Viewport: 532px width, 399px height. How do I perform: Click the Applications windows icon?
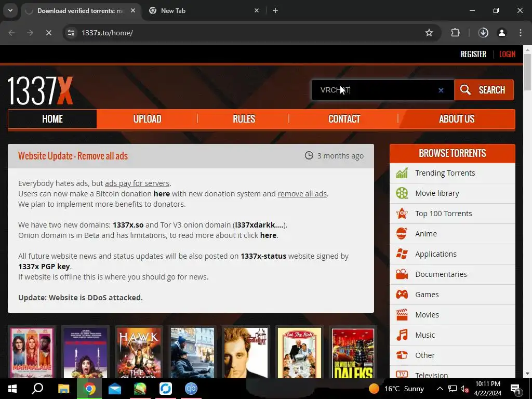(402, 254)
